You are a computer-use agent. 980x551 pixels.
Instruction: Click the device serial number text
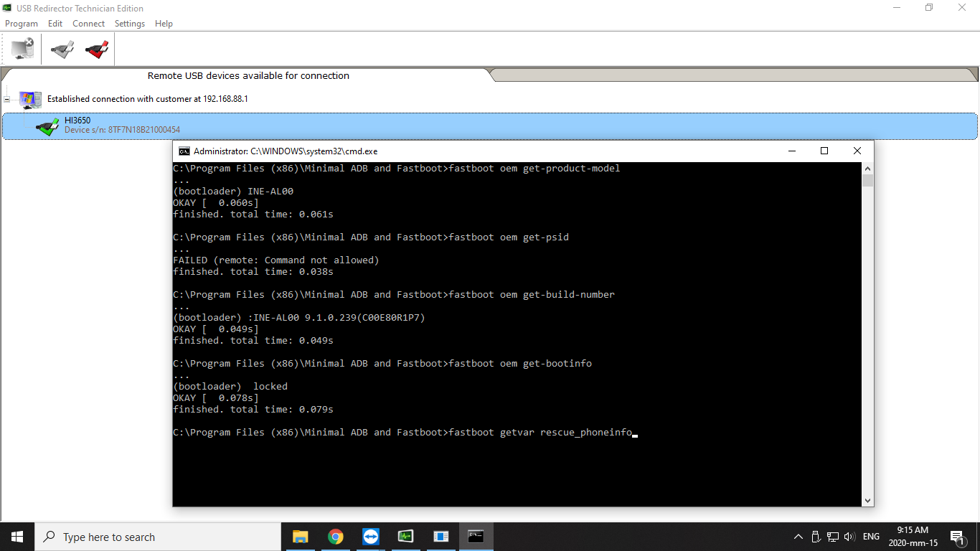pos(122,130)
